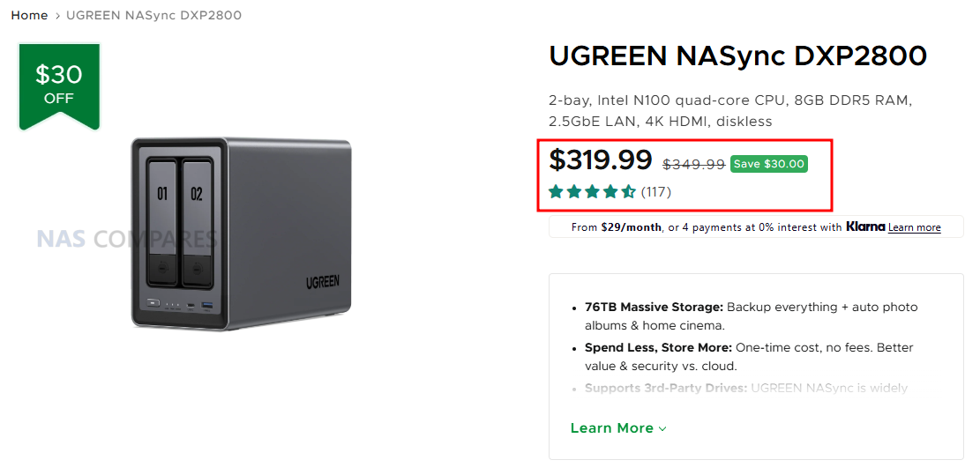
Task: Click drive bay 01 on the product image
Action: (x=162, y=220)
